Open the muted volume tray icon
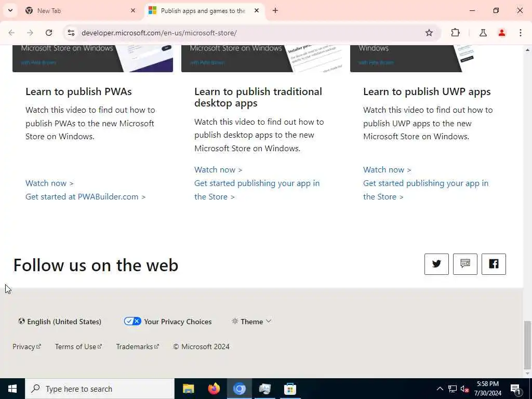532x399 pixels. point(465,389)
